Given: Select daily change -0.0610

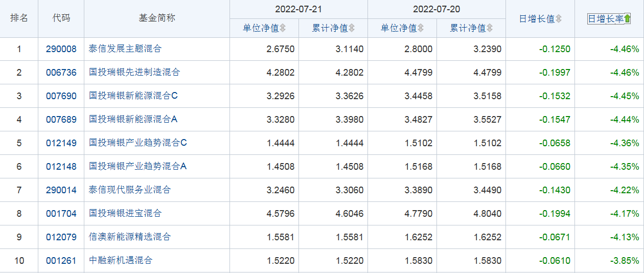Looking at the screenshot, I should pyautogui.click(x=555, y=261).
